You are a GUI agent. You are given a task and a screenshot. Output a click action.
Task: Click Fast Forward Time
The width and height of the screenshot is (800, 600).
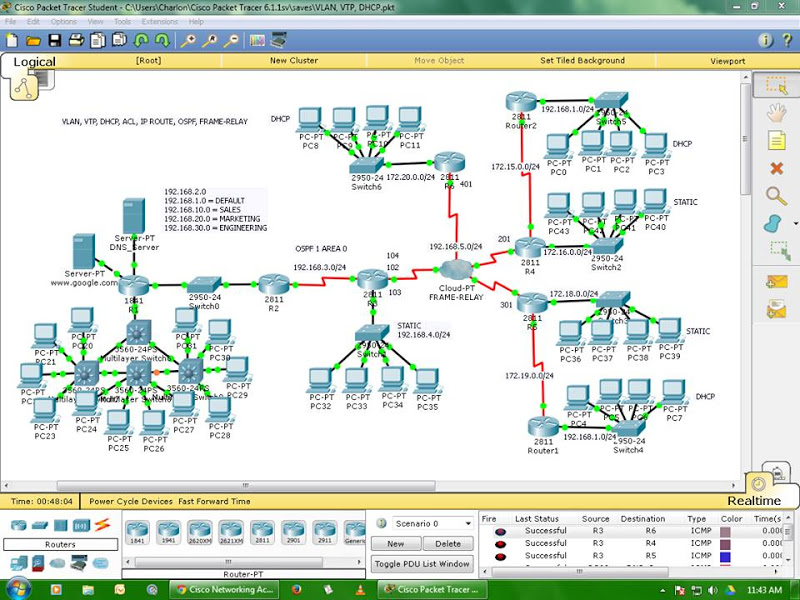[x=214, y=501]
